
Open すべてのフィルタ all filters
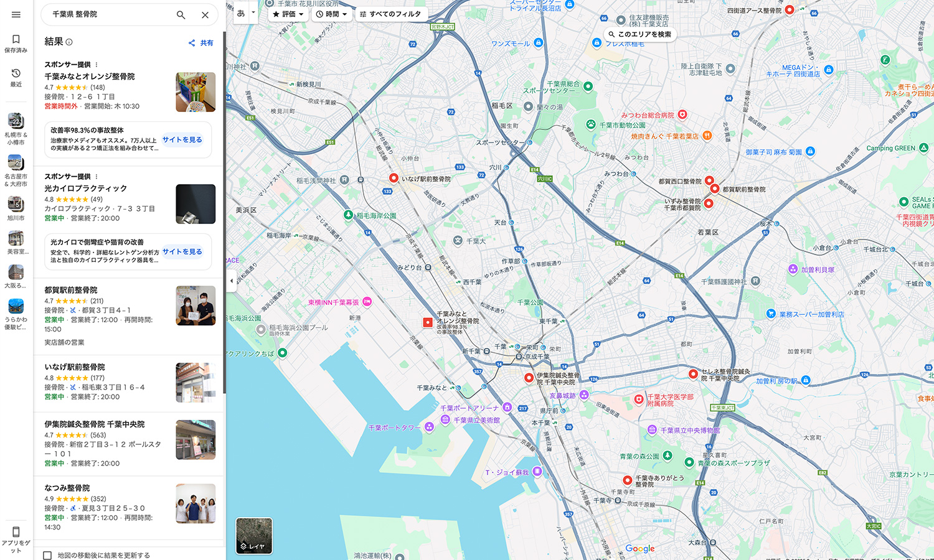click(x=390, y=14)
